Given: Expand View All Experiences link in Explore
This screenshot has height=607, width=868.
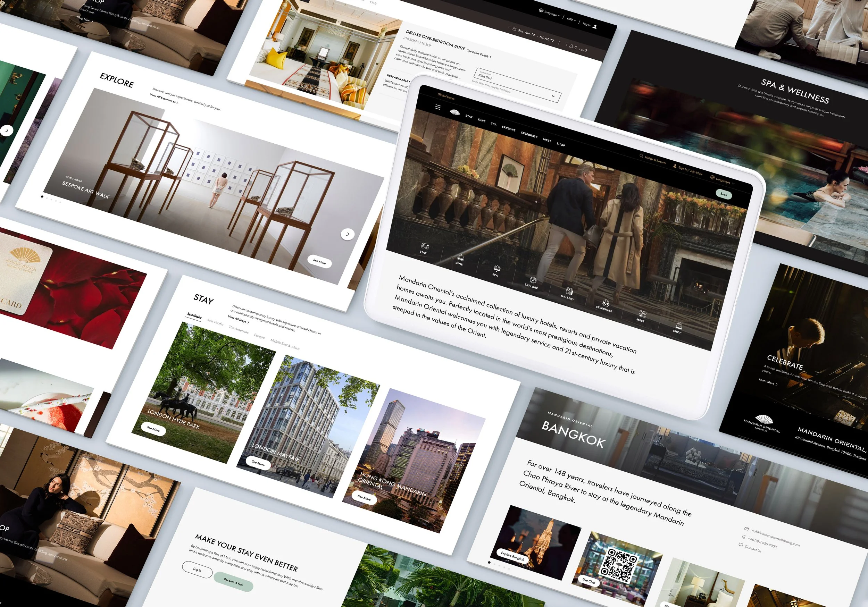Looking at the screenshot, I should (x=164, y=99).
